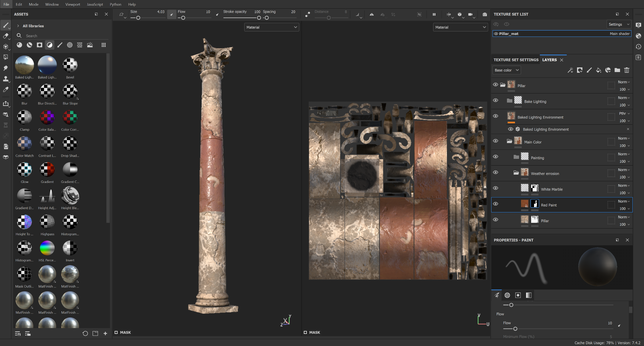Expand the All libraries tree
The image size is (644, 346).
[18, 26]
